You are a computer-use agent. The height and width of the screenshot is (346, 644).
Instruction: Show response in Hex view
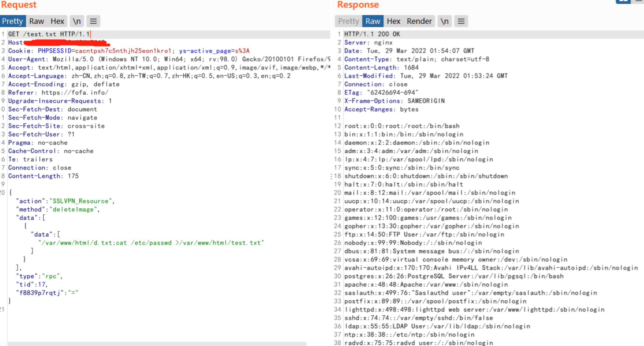(394, 21)
